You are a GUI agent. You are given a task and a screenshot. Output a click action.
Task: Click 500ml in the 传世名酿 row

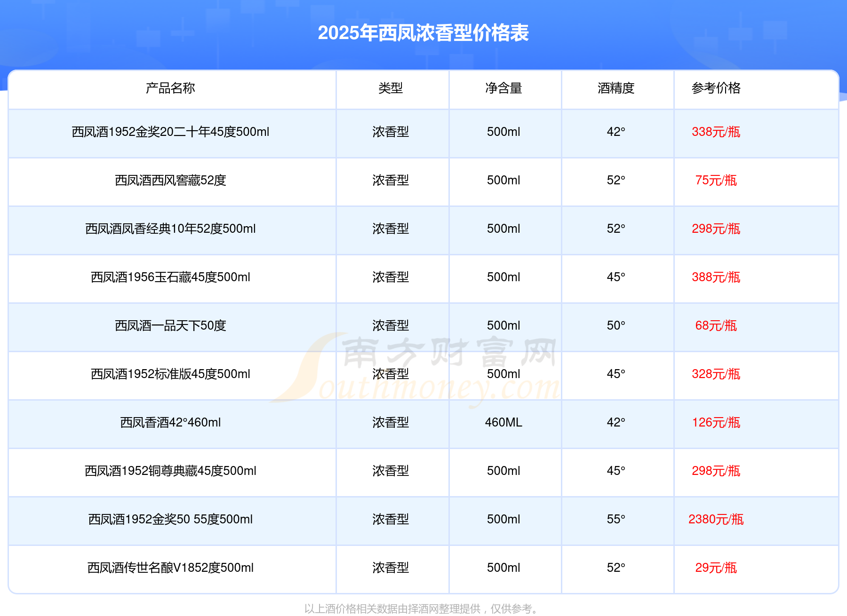pos(503,568)
